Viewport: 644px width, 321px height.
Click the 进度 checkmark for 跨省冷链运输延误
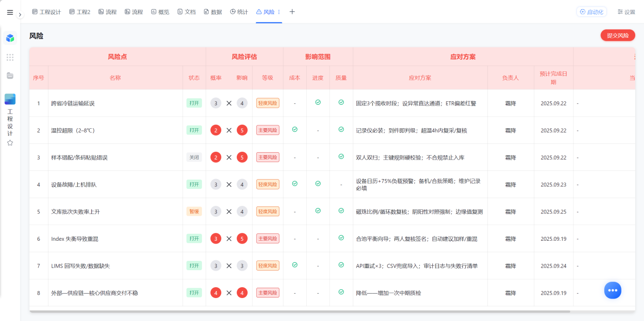(x=318, y=102)
